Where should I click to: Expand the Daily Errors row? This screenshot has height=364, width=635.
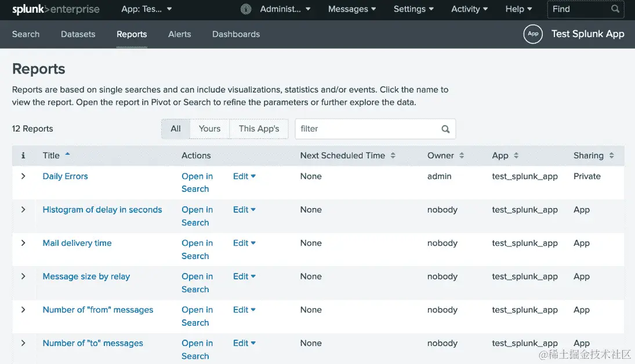pos(23,176)
